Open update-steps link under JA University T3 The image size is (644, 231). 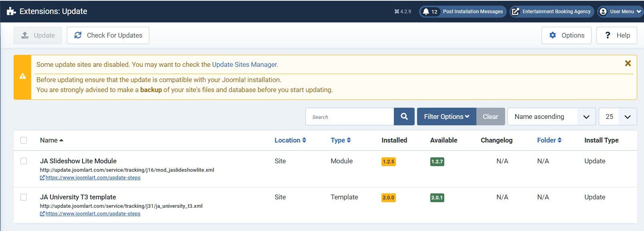(x=92, y=214)
